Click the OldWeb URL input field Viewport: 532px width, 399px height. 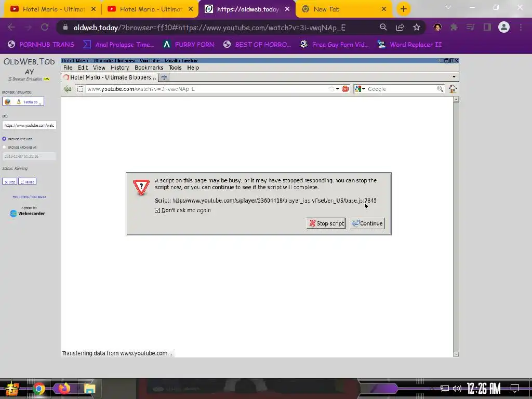29,125
